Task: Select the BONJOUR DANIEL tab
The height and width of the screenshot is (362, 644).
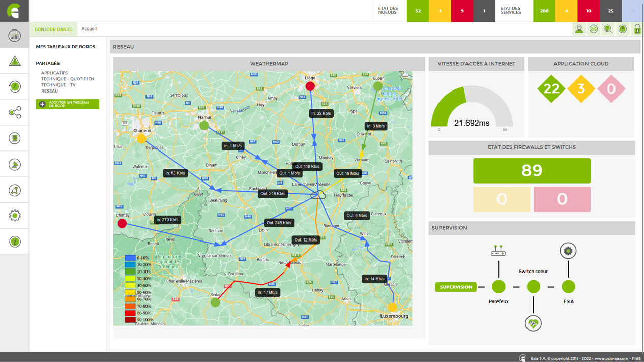Action: tap(53, 29)
